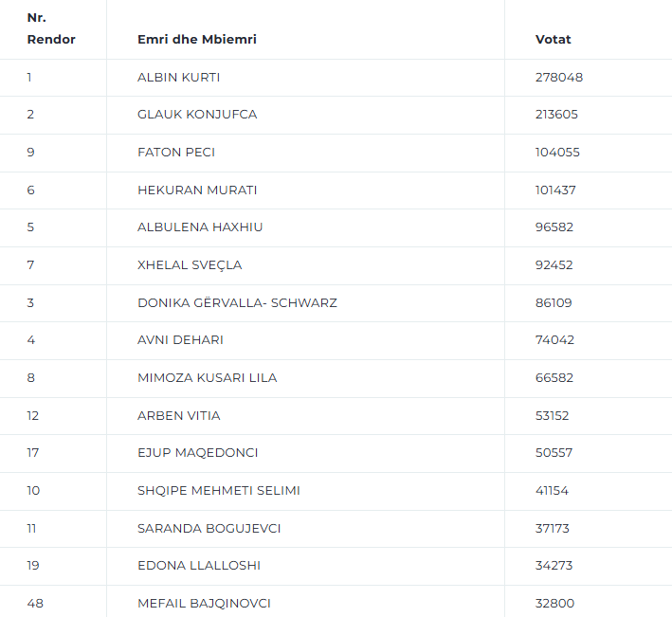Click the Nr. Rendor column header
Image resolution: width=672 pixels, height=617 pixels.
pyautogui.click(x=51, y=28)
